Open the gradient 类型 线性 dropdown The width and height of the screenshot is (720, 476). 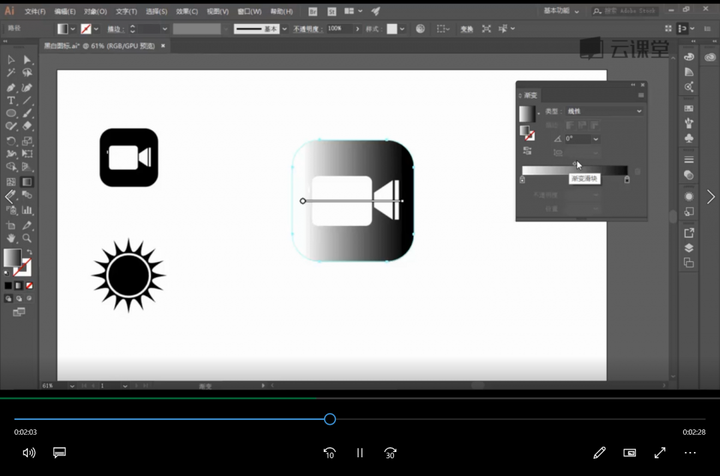point(604,111)
